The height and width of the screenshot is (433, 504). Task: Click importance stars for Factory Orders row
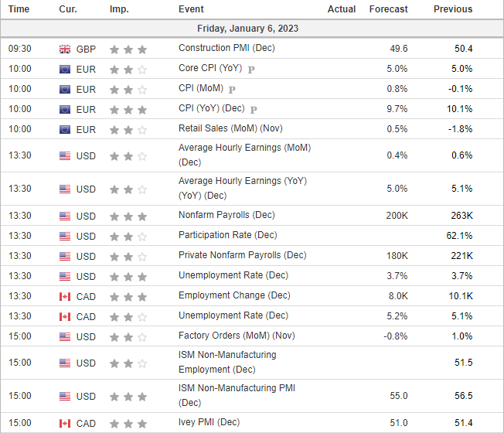click(128, 337)
